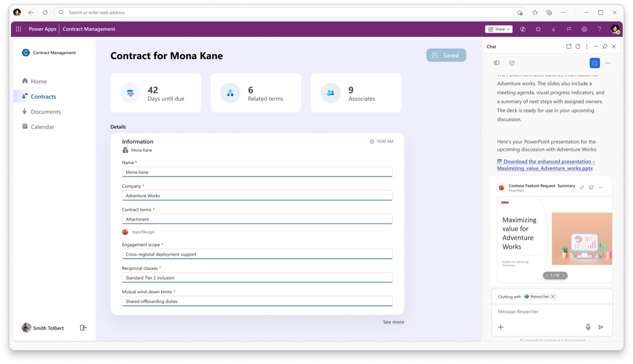Click the green shield protection icon
Image resolution: width=633 pixels, height=364 pixels.
[512, 63]
